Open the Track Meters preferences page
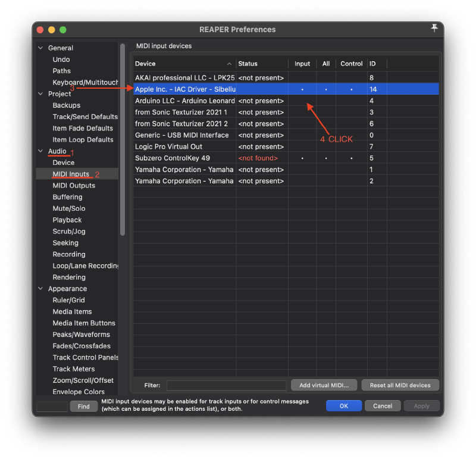 click(73, 369)
